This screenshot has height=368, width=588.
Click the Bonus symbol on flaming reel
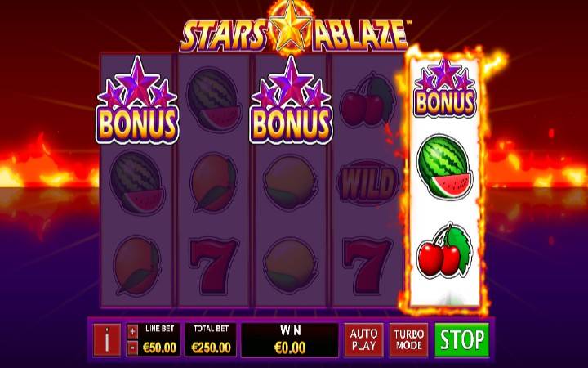(x=445, y=88)
